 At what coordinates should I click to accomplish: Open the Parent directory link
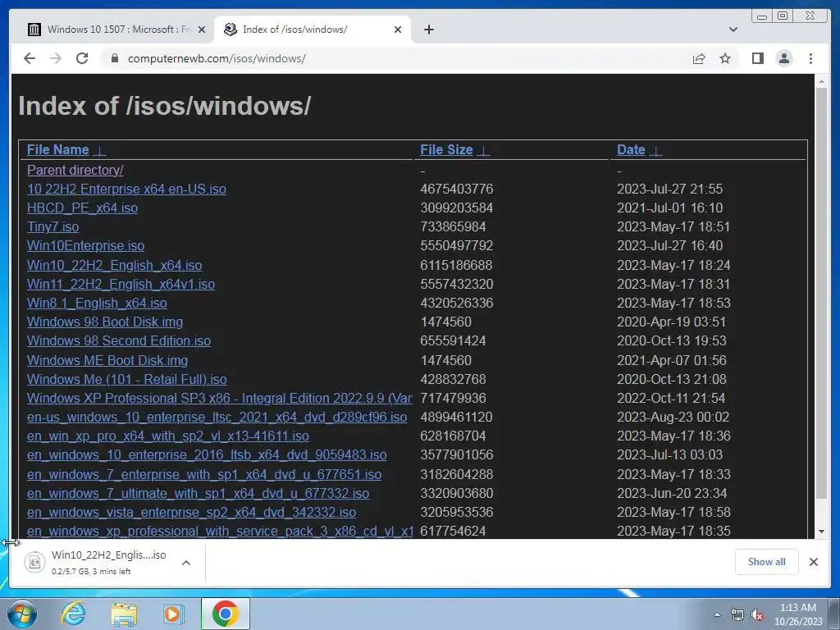click(75, 170)
